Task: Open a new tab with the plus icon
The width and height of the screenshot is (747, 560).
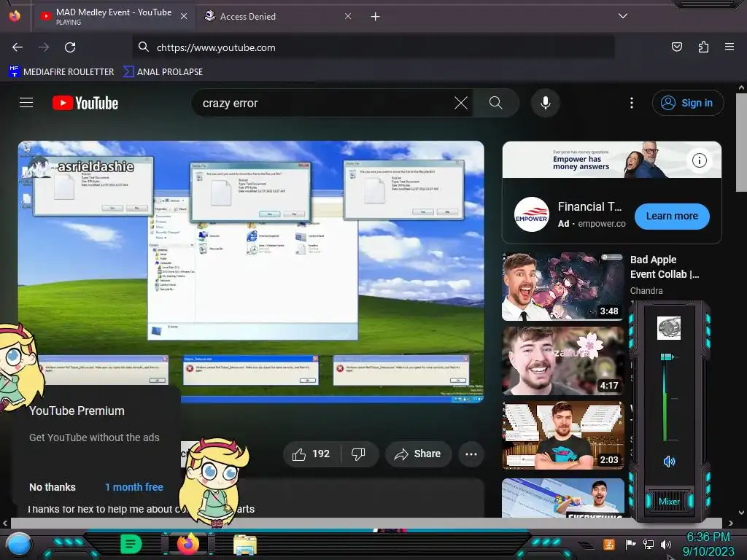Action: [x=376, y=17]
